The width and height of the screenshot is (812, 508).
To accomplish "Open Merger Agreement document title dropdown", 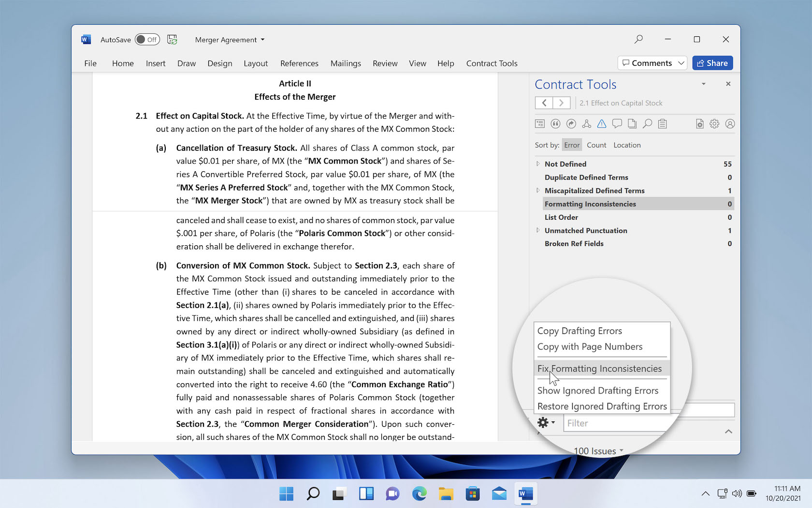I will [230, 40].
